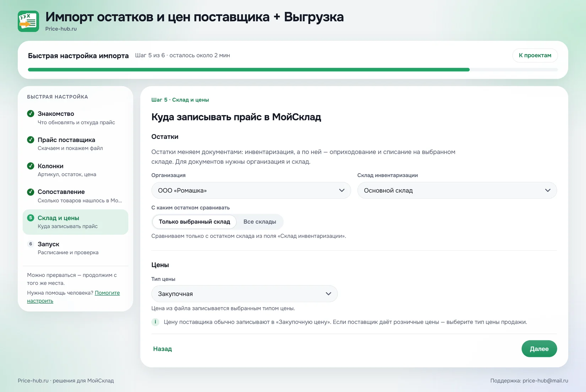This screenshot has height=392, width=586.
Task: Click the Шаг 5 · Склад и цены label
Action: click(x=180, y=100)
